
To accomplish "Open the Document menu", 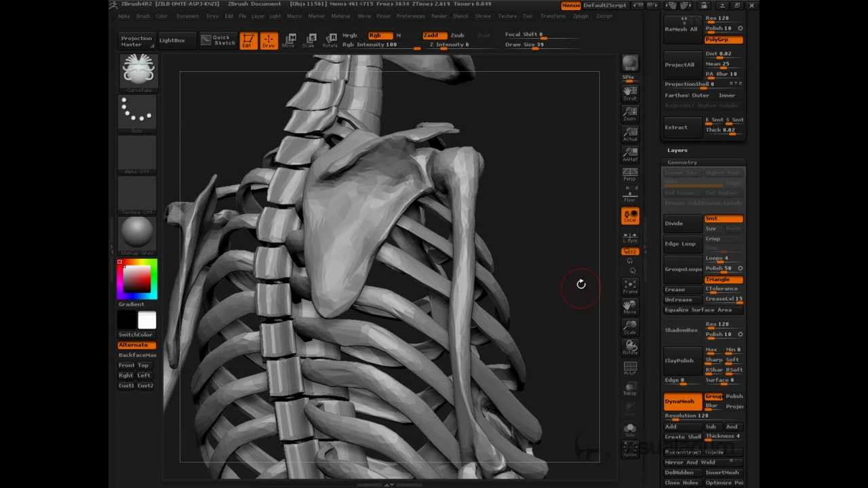I will (188, 16).
